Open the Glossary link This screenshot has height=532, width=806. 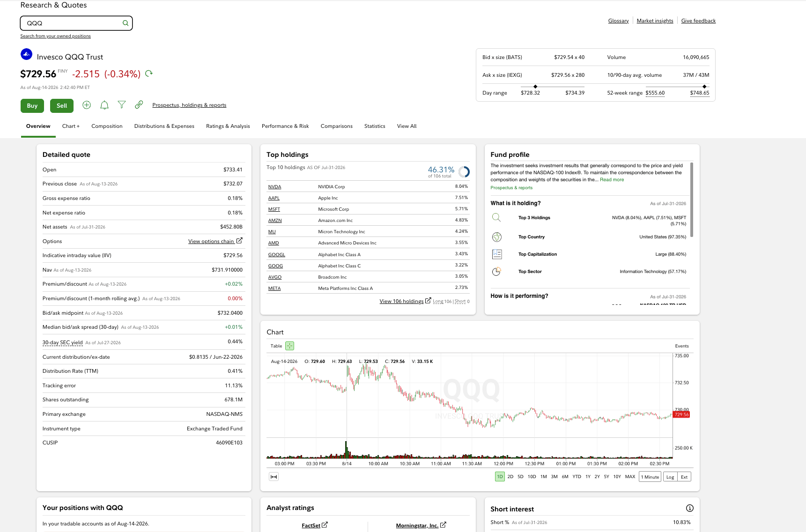pyautogui.click(x=618, y=21)
